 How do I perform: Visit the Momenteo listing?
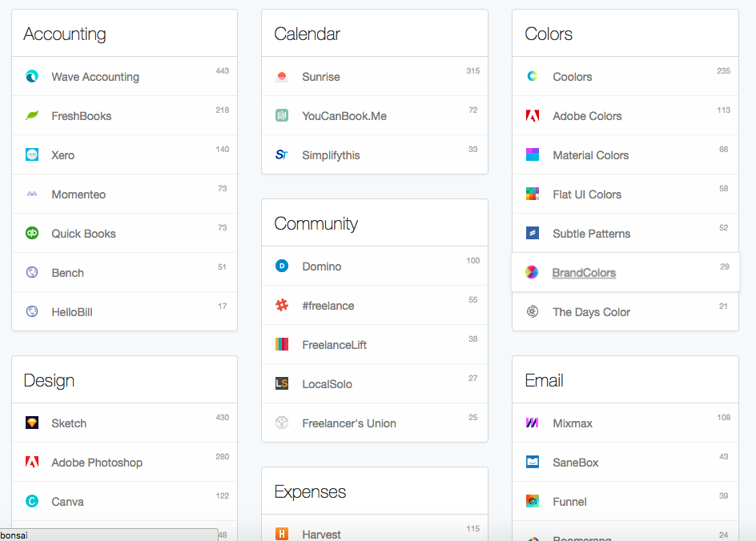click(78, 194)
